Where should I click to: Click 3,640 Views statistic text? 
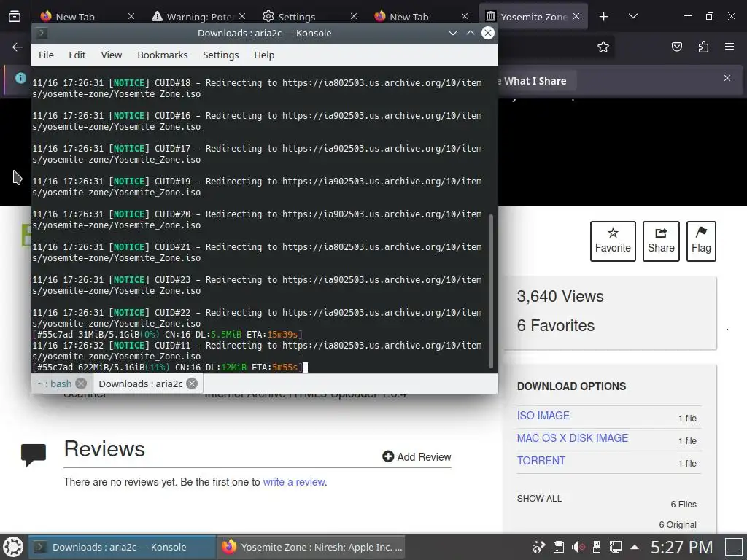coord(560,296)
